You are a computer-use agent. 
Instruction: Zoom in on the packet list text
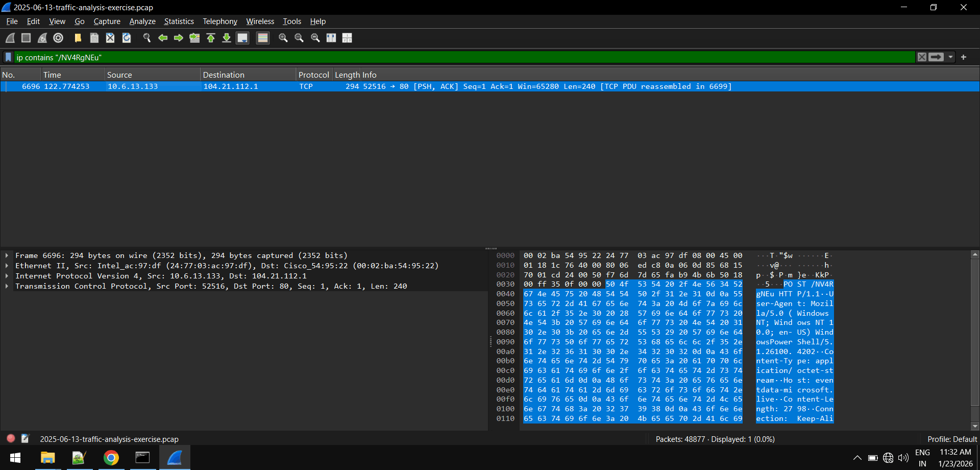[x=283, y=38]
